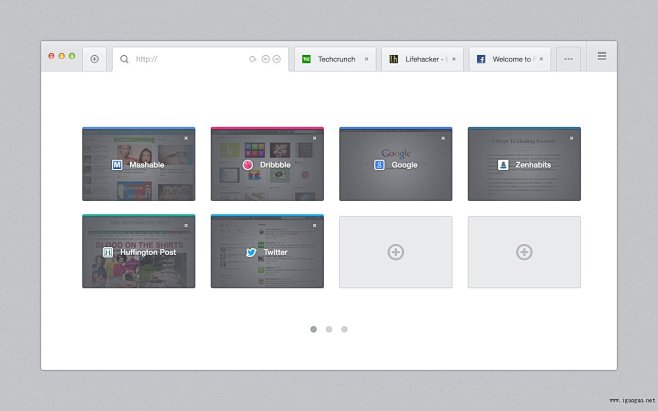Open the Twitter speed-dial tile

(x=267, y=251)
